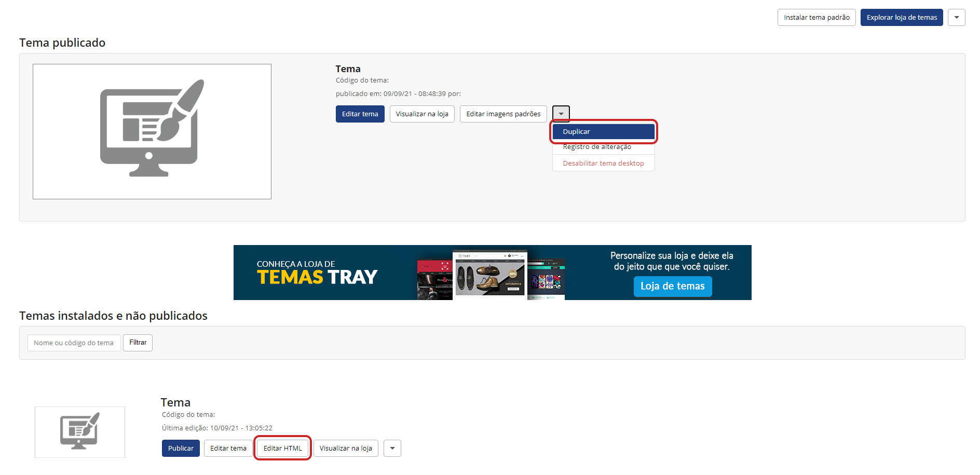This screenshot has width=980, height=475.
Task: Open the Editar HTML editor
Action: (282, 449)
